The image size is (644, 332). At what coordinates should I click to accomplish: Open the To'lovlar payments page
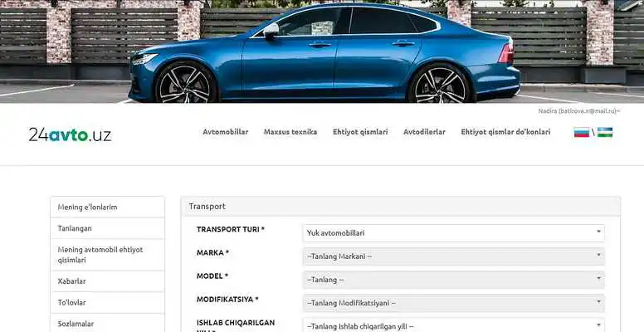pos(107,303)
